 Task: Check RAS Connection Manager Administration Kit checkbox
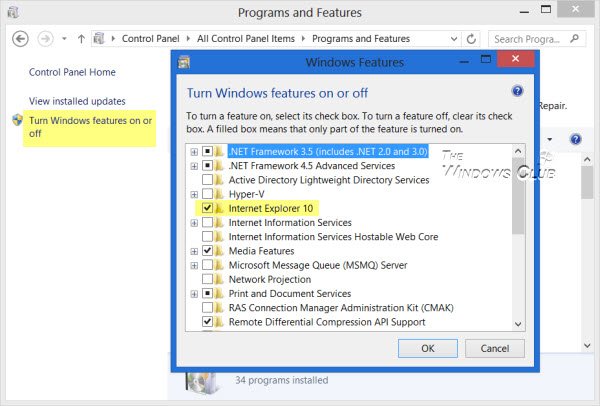tap(207, 307)
